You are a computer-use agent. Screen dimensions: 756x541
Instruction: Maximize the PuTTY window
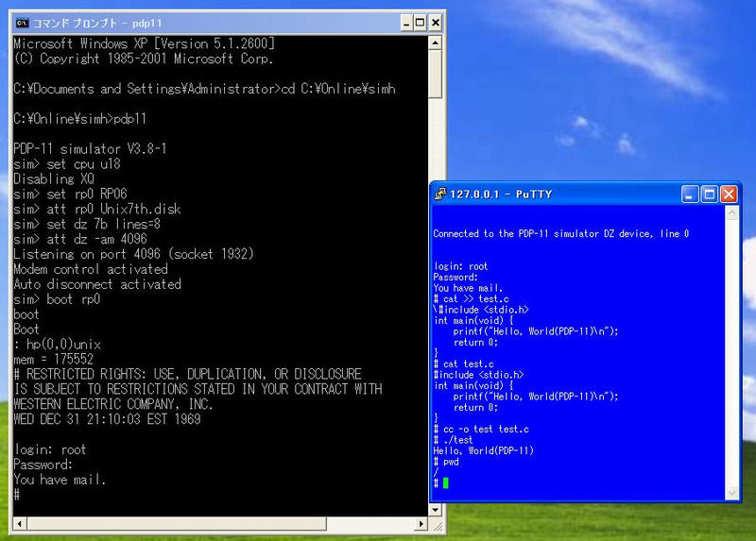(x=710, y=194)
